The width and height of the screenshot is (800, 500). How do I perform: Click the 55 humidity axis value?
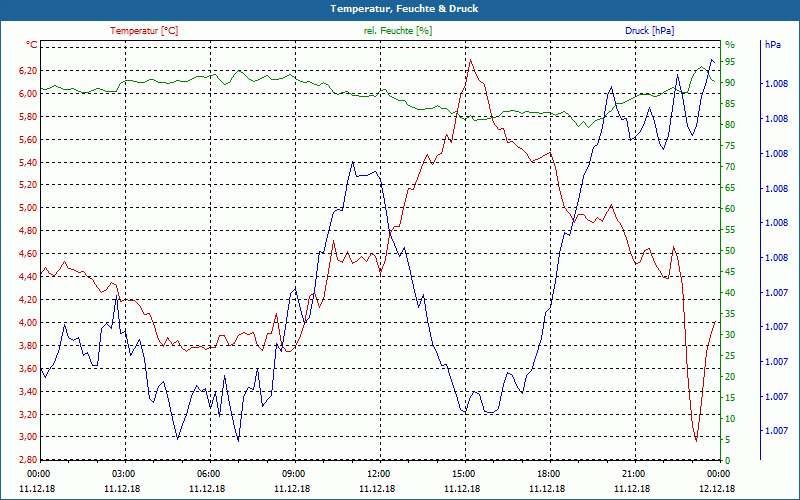pos(730,230)
